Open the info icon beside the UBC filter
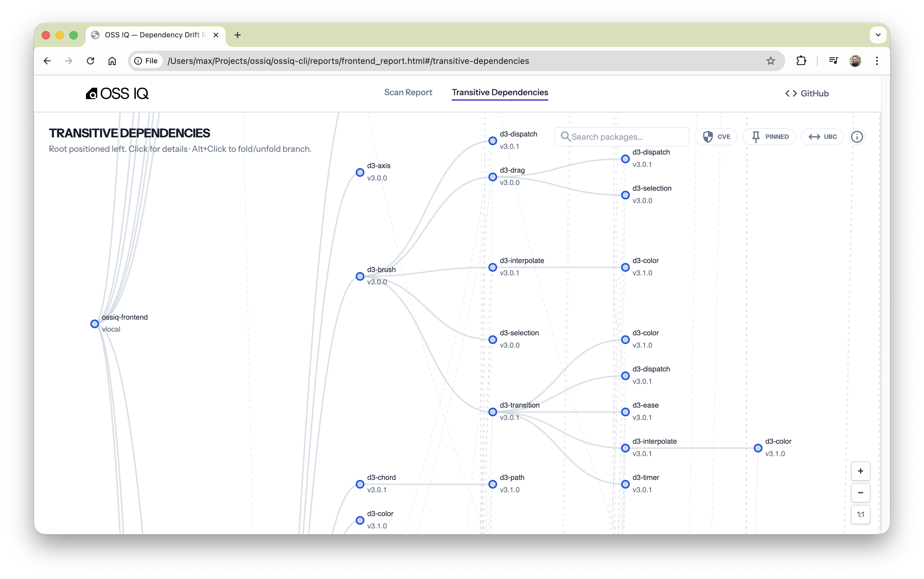 (x=857, y=136)
